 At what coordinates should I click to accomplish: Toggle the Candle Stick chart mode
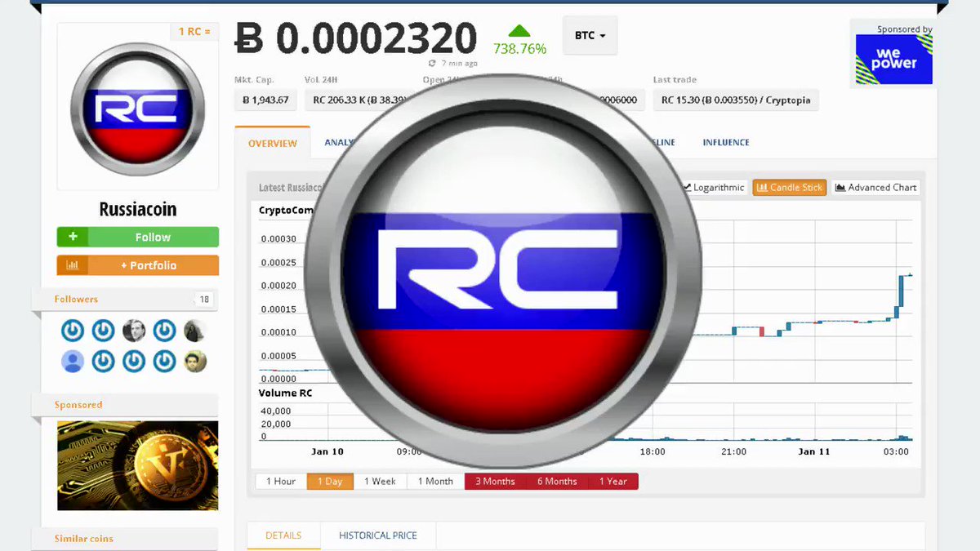(789, 187)
